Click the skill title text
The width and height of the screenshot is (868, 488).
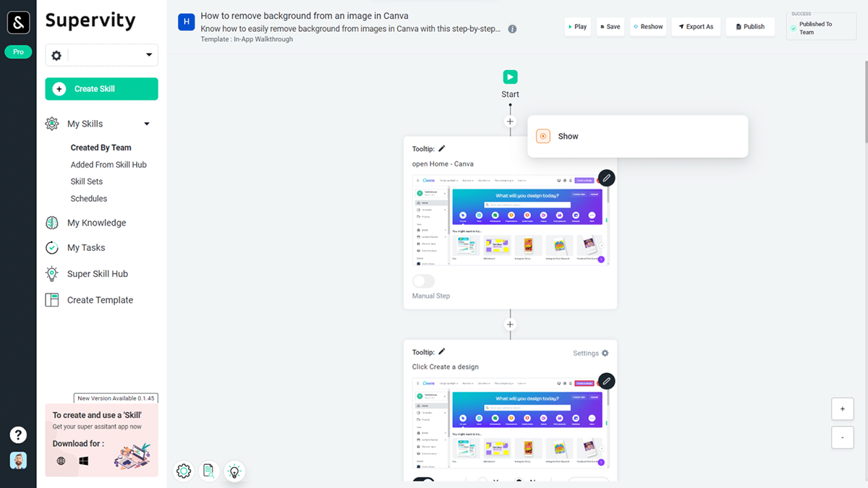305,16
